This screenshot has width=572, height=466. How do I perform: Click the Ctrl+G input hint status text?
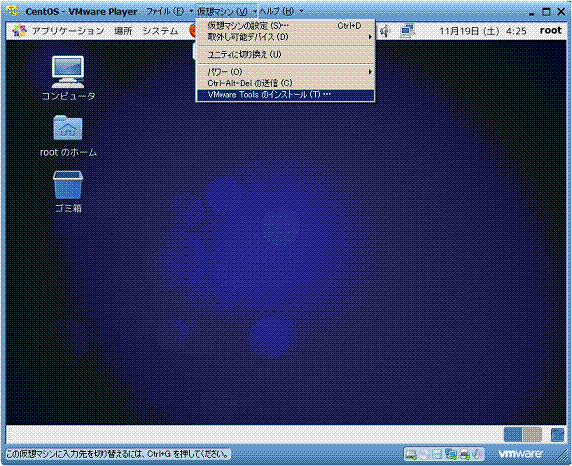click(x=118, y=454)
